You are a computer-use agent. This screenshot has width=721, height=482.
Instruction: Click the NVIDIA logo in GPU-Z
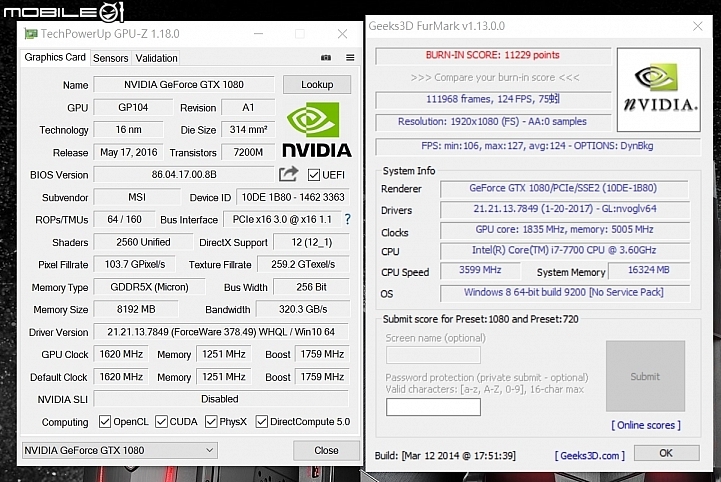[317, 130]
